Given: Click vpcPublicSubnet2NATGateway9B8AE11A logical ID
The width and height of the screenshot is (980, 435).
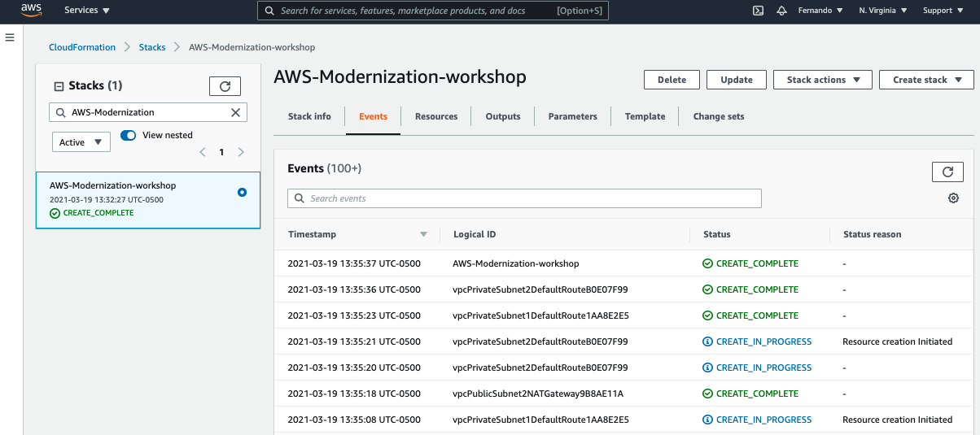Looking at the screenshot, I should pos(538,394).
